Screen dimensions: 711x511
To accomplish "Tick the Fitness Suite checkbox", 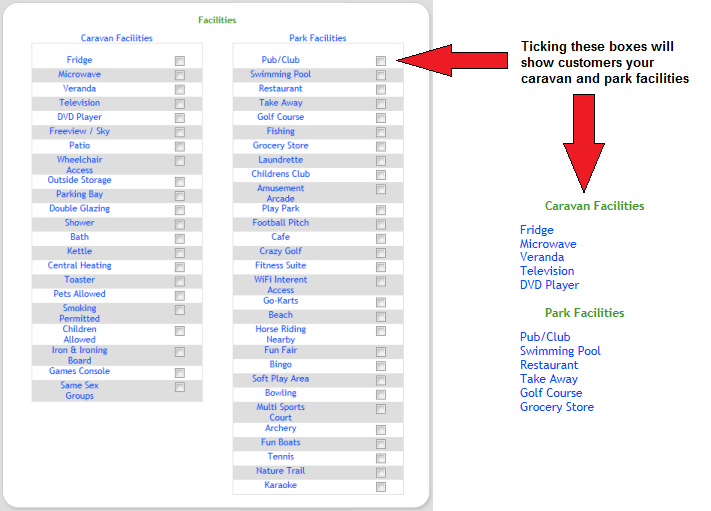I will (381, 267).
